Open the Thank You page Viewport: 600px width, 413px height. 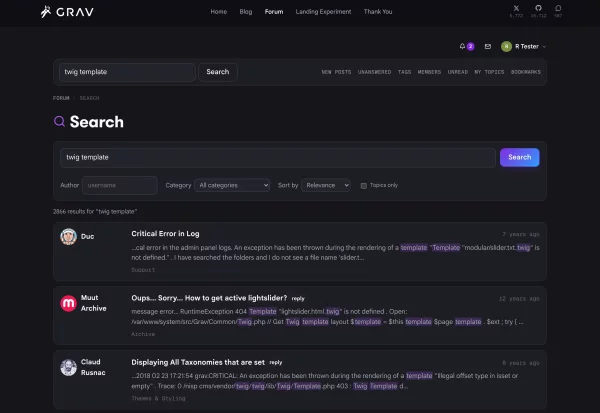pos(378,12)
